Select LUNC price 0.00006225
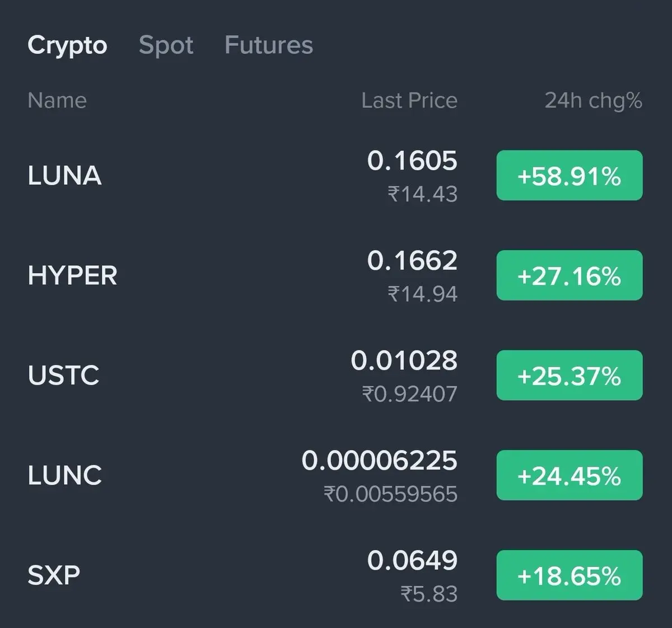Screen dimensions: 672x628 380,461
